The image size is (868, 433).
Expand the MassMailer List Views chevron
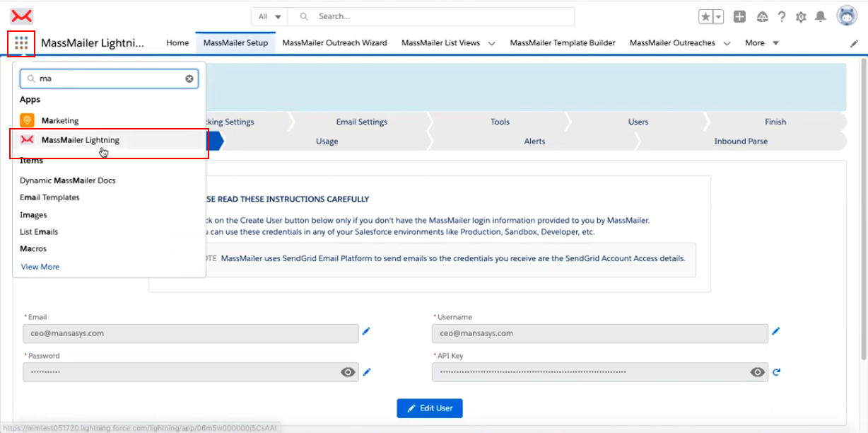[x=492, y=43]
